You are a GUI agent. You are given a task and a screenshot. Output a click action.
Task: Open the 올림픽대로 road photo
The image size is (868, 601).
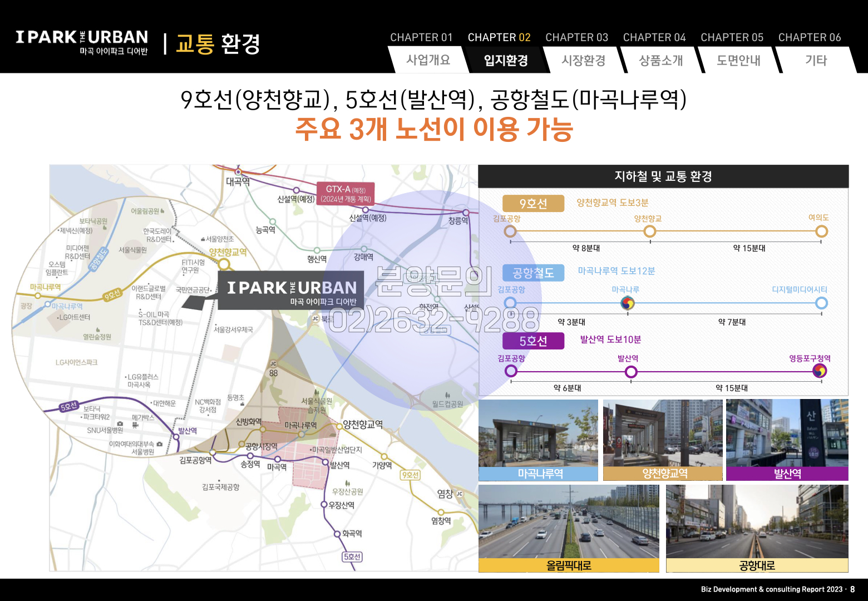point(569,528)
